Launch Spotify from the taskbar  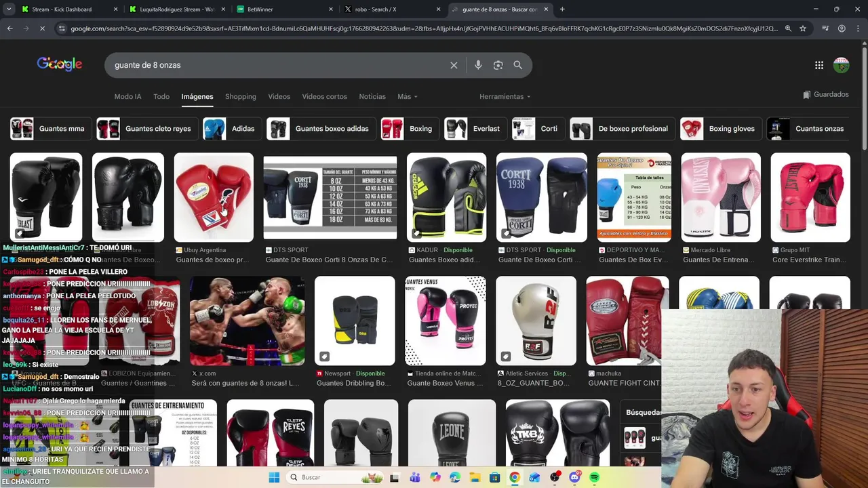tap(594, 477)
